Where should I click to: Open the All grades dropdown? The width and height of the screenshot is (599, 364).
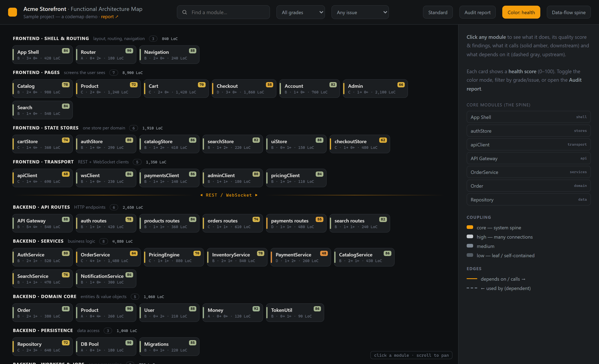pos(301,12)
